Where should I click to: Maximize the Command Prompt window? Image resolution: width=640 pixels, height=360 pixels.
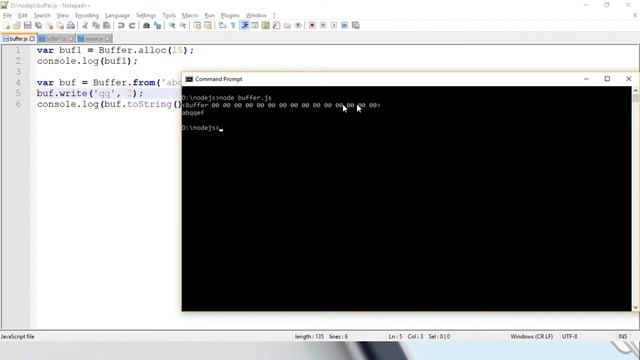pos(607,79)
